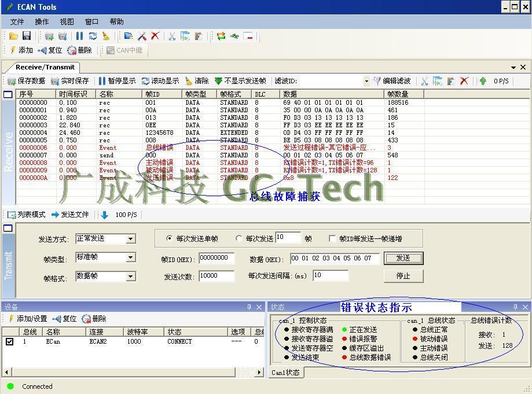Image resolution: width=532 pixels, height=394 pixels.
Task: Toggle checkbox for ECan device row
Action: pos(9,342)
